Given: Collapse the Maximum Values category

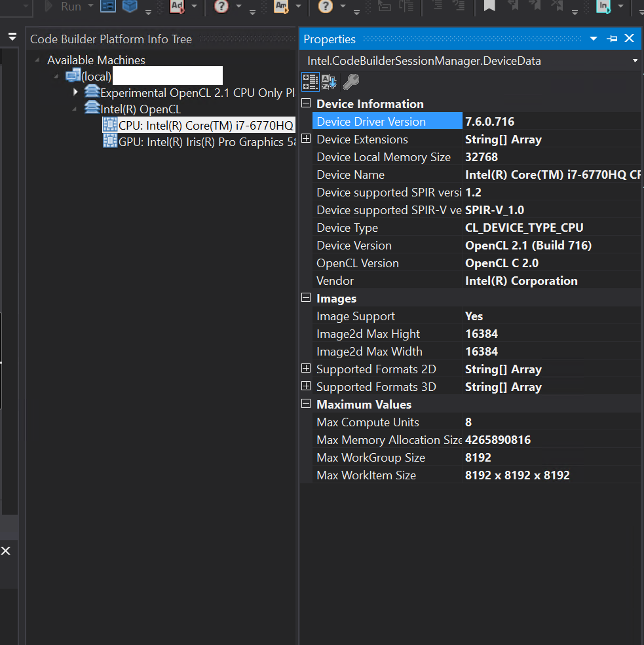Looking at the screenshot, I should pyautogui.click(x=306, y=404).
